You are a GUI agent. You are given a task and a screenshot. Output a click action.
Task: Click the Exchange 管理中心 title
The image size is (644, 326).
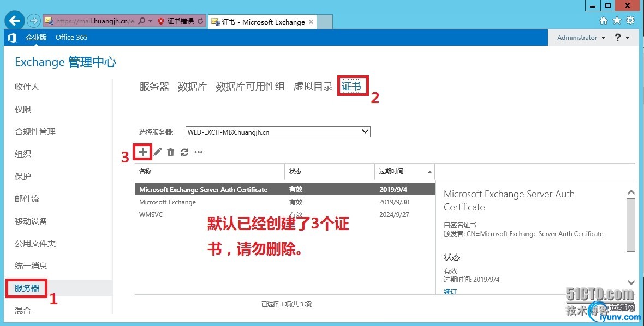65,62
